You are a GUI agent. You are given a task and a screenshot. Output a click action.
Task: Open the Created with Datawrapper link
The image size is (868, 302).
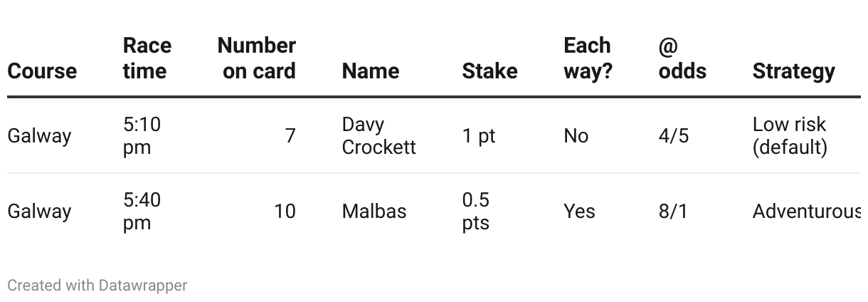pos(97,286)
